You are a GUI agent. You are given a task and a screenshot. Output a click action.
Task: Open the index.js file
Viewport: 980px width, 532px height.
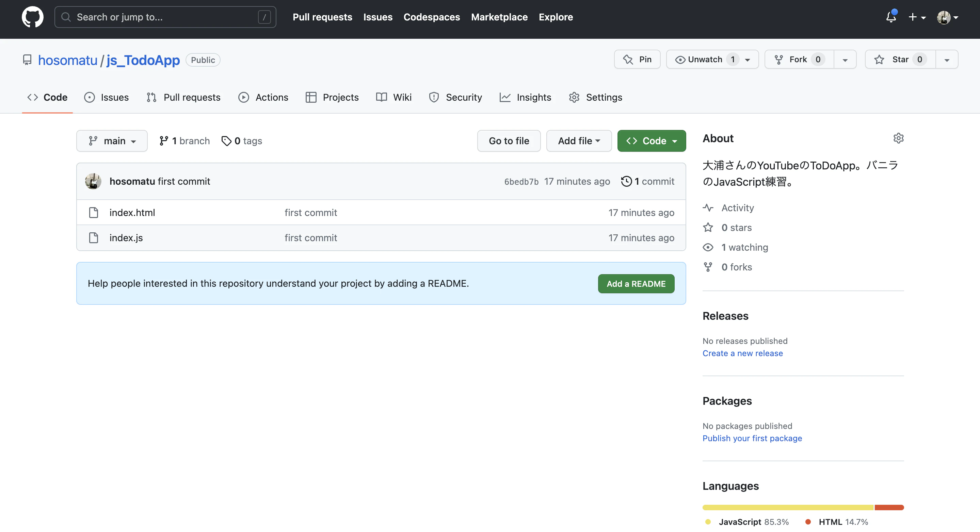point(126,238)
